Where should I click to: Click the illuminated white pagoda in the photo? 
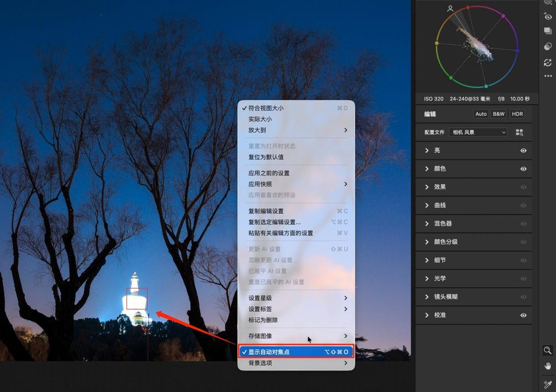[x=135, y=298]
